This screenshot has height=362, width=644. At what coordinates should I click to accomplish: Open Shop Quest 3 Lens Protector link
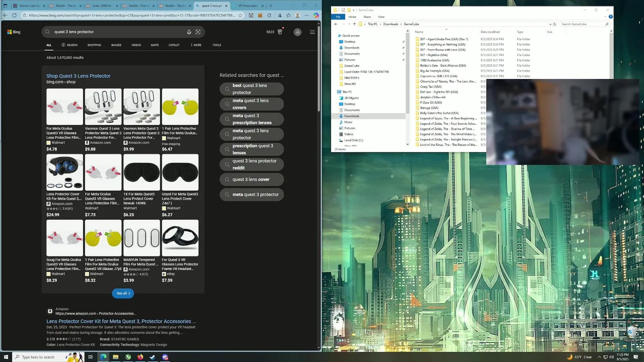pyautogui.click(x=78, y=76)
